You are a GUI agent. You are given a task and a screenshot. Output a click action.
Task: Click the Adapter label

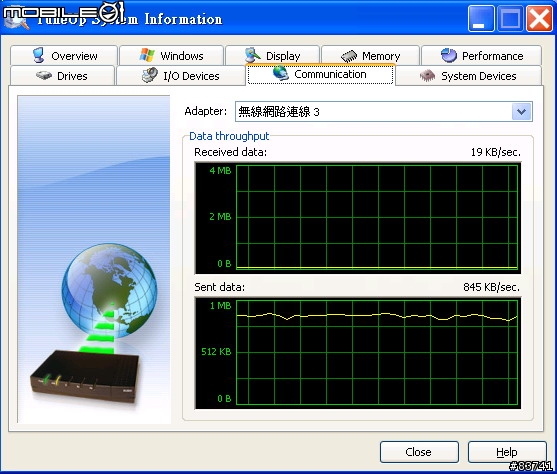tap(205, 111)
